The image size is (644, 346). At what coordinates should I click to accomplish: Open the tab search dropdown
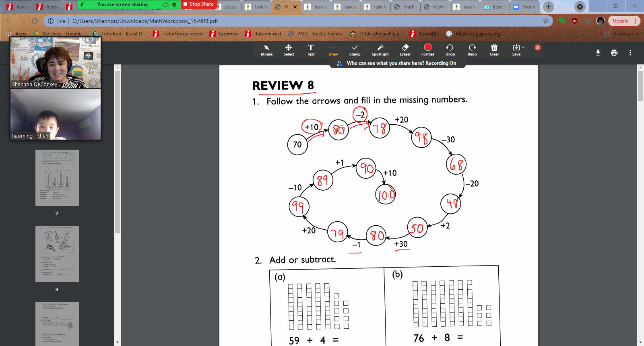coord(580,7)
